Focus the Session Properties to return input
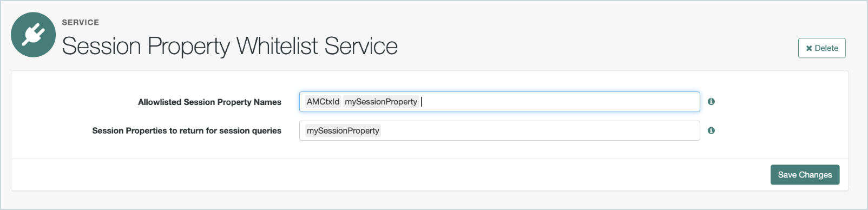868x210 pixels. [499, 130]
